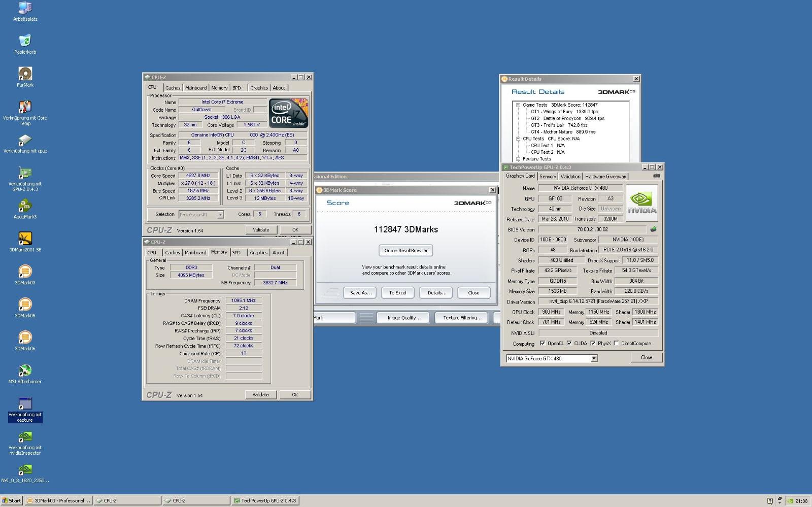Viewport: 812px width, 507px height.
Task: Click the BIOS save chip icon in GPU-Z
Action: pos(653,229)
